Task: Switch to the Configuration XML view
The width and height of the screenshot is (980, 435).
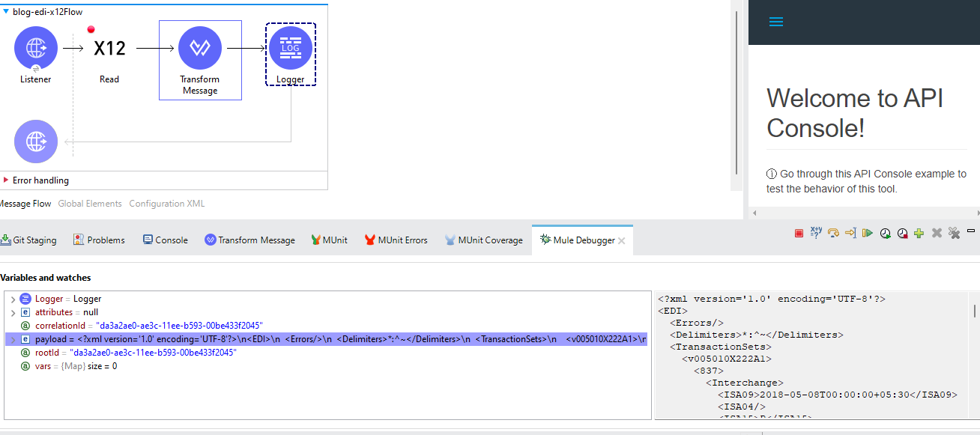Action: 166,204
